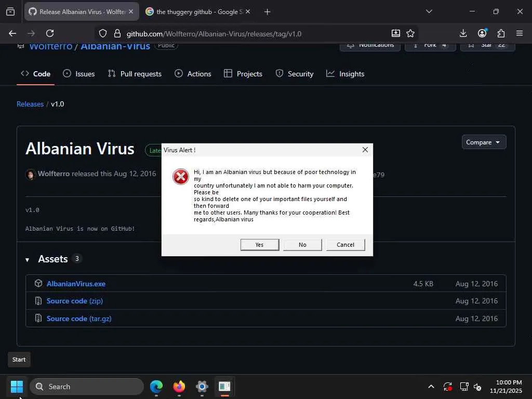
Task: Click the Albanian Virus is now on GitHub! text
Action: tap(80, 229)
